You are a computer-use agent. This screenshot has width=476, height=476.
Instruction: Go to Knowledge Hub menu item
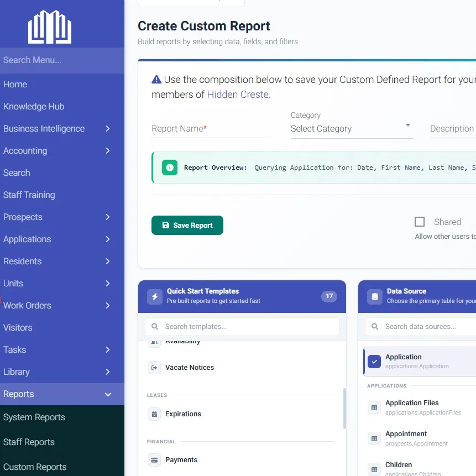pyautogui.click(x=34, y=107)
